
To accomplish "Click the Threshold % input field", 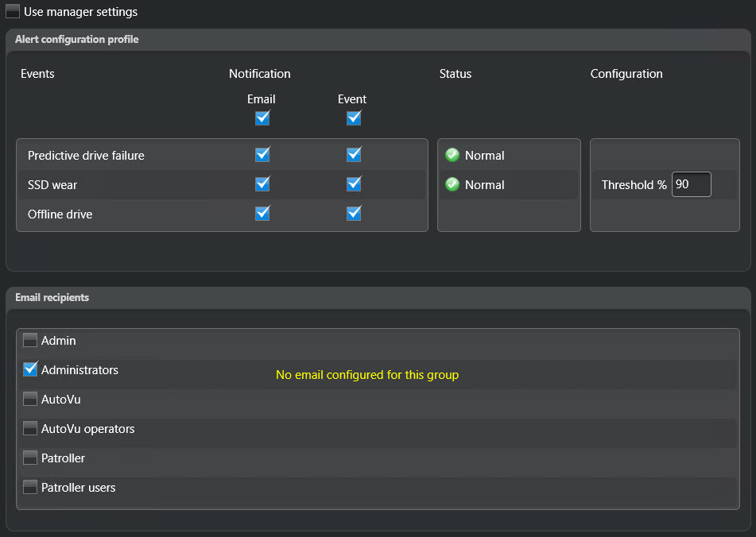I will (691, 184).
